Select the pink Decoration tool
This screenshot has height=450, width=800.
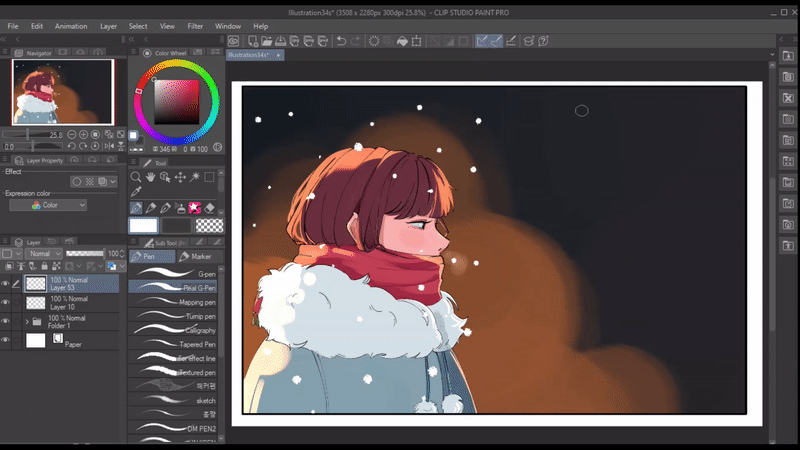tap(194, 208)
